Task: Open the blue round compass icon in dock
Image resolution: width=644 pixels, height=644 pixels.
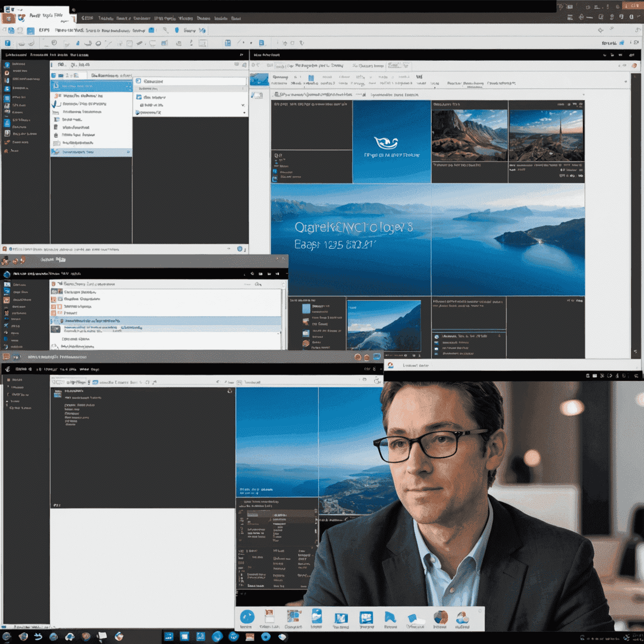Action: 247,617
